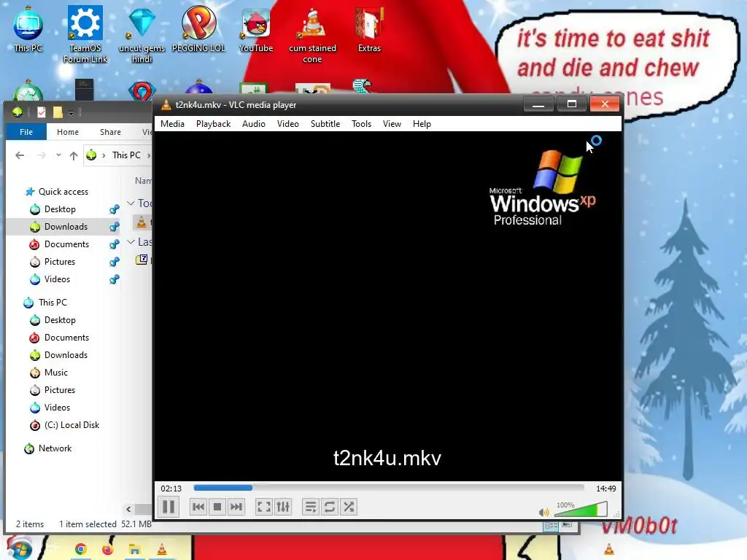Click This PC in Explorer address bar
Viewport: 747px width, 560px height.
pyautogui.click(x=126, y=155)
